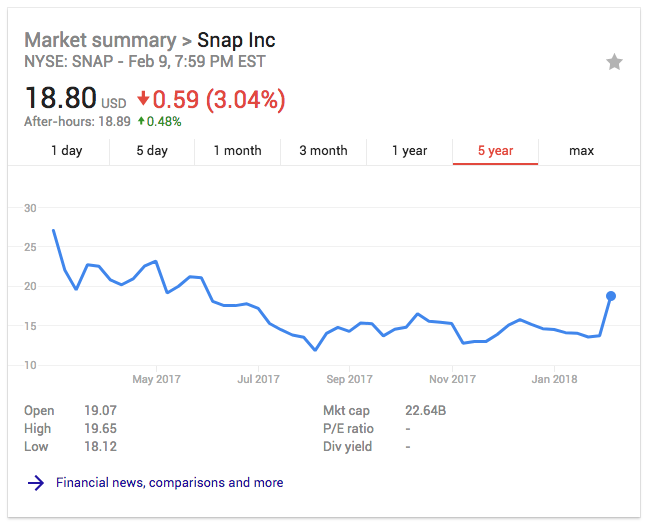Click the Snap Inc title
The width and height of the screenshot is (649, 524).
tap(236, 41)
